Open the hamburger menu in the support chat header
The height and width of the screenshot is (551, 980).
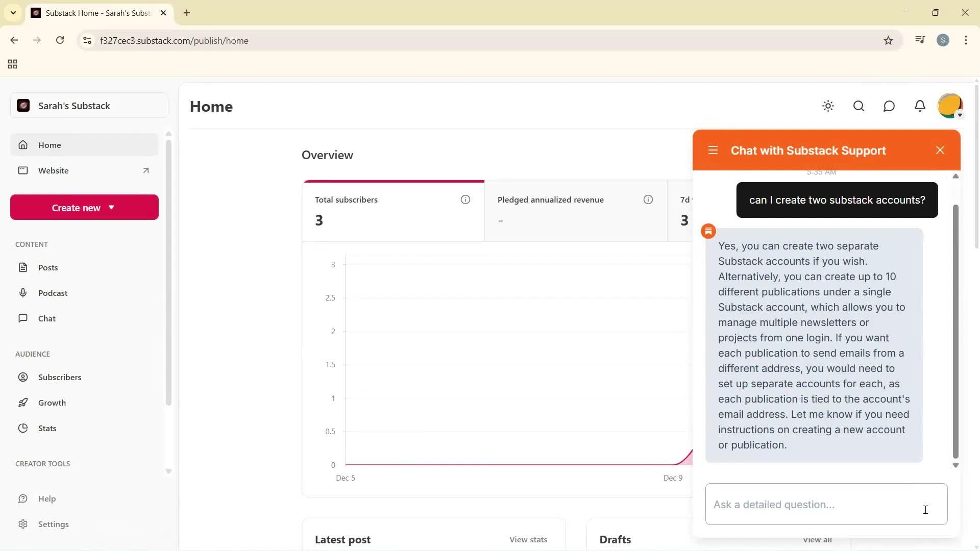(713, 150)
